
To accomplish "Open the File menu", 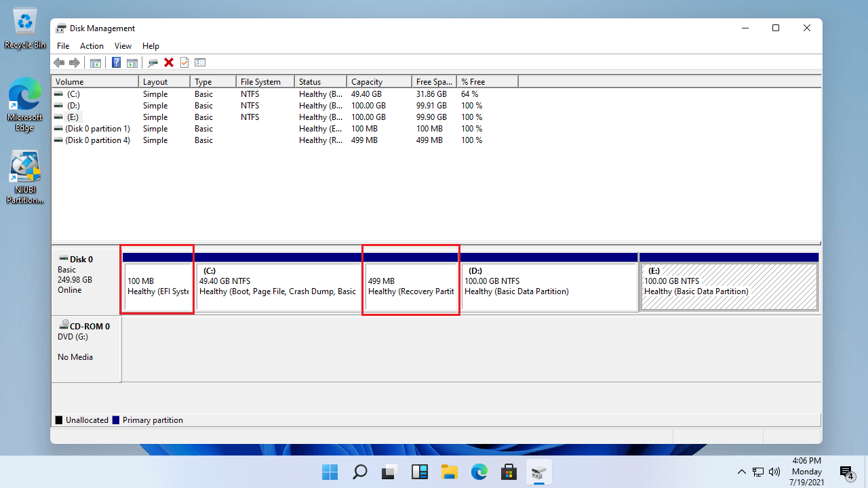I will pos(62,45).
